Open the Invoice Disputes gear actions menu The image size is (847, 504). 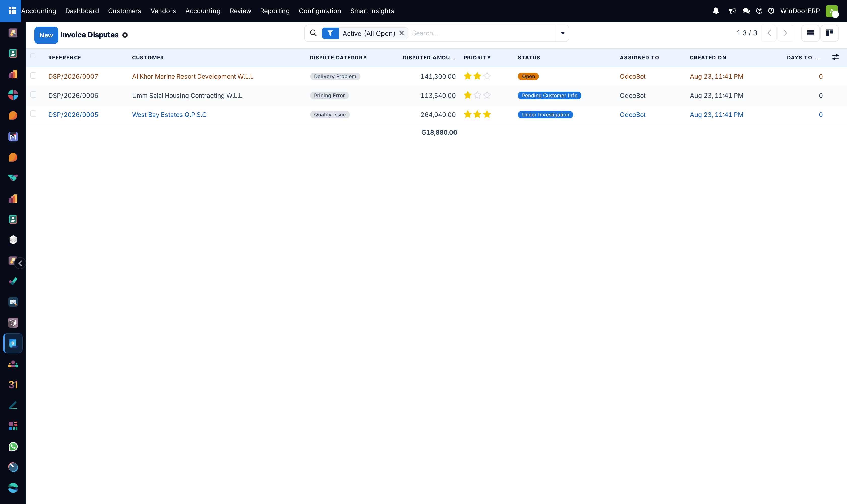pyautogui.click(x=125, y=35)
